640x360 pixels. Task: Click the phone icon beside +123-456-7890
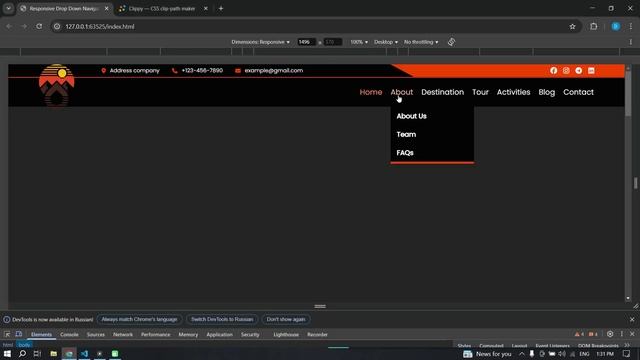pyautogui.click(x=174, y=71)
